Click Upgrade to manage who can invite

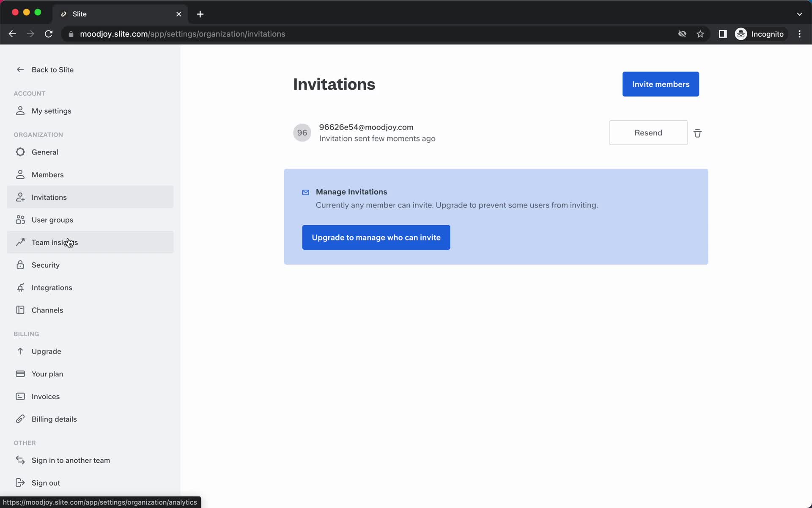(376, 237)
